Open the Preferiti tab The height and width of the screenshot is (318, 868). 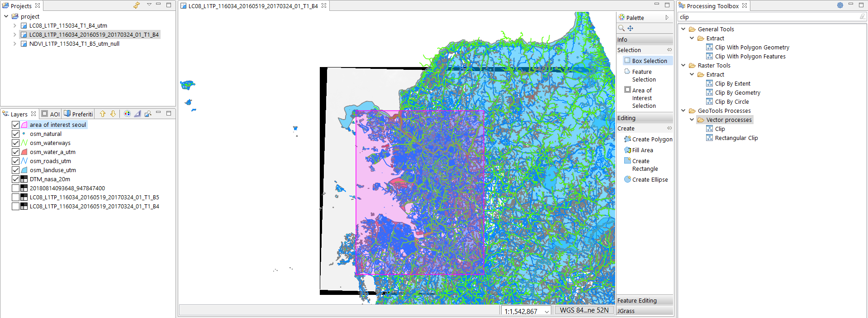[x=78, y=114]
